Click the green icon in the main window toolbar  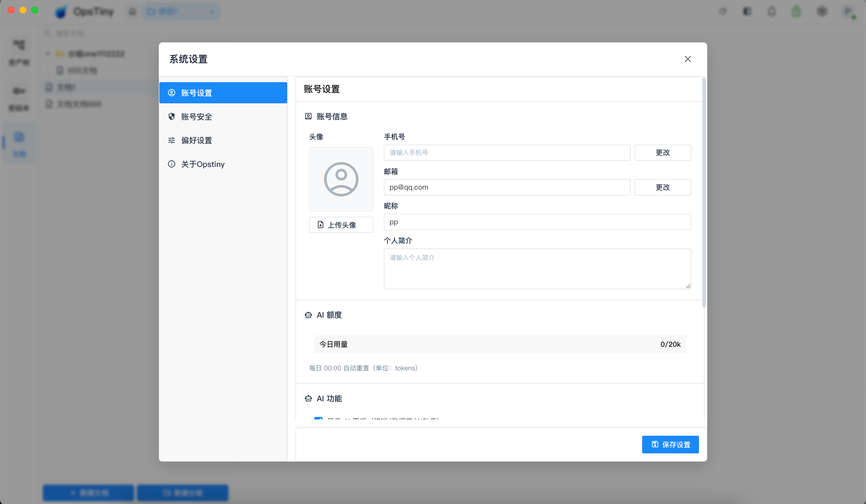(796, 11)
